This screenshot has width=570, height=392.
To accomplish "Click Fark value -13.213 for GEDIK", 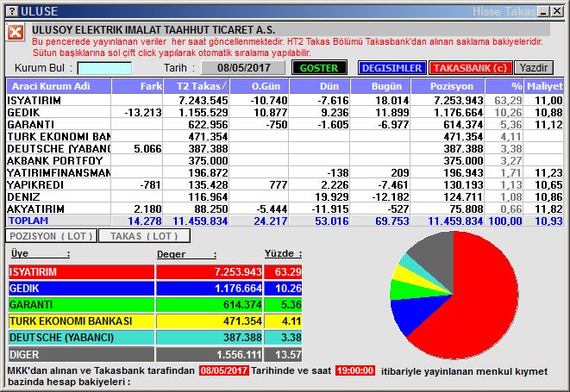I will pyautogui.click(x=143, y=113).
